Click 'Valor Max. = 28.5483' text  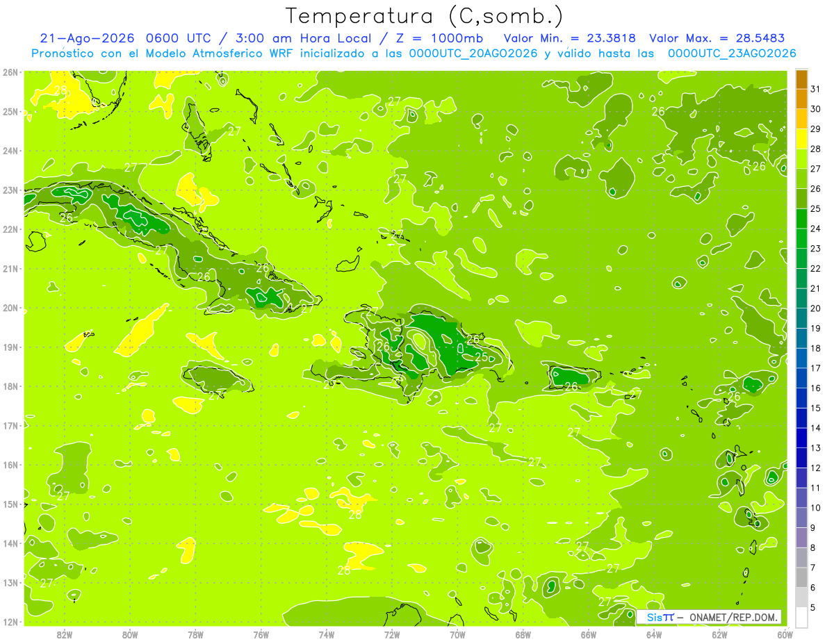(x=717, y=38)
